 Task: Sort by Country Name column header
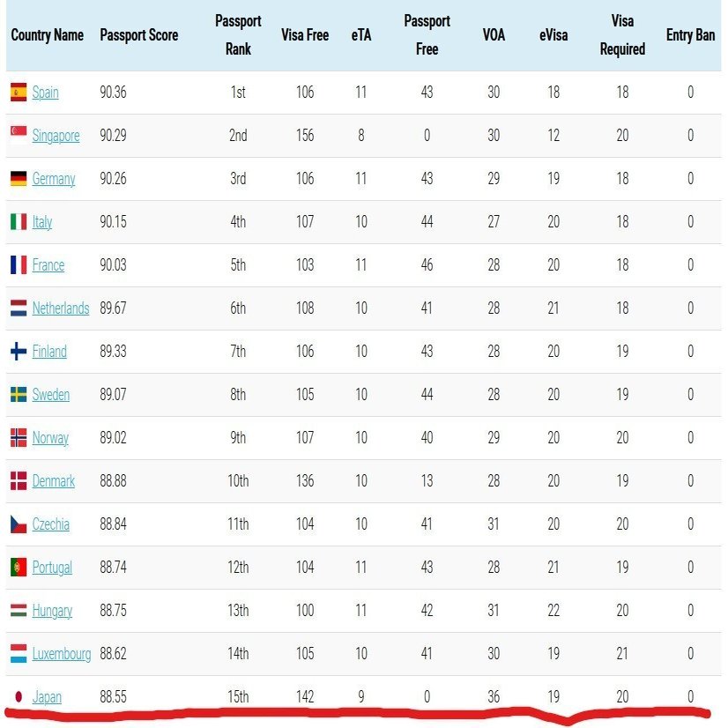pyautogui.click(x=47, y=35)
